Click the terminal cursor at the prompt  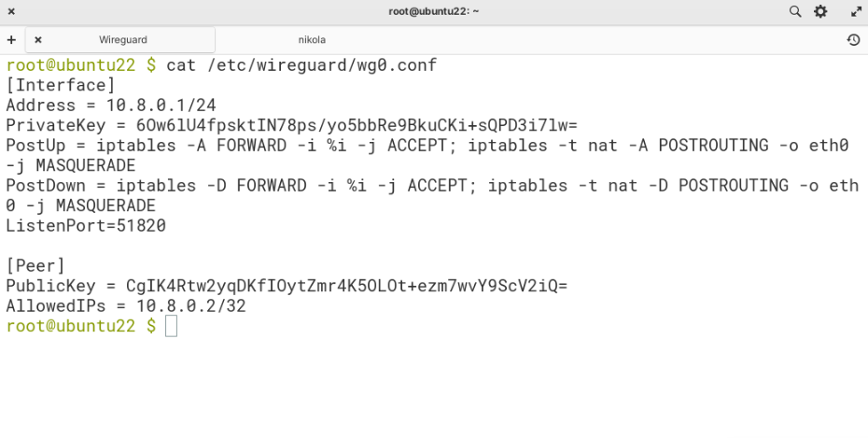coord(171,326)
